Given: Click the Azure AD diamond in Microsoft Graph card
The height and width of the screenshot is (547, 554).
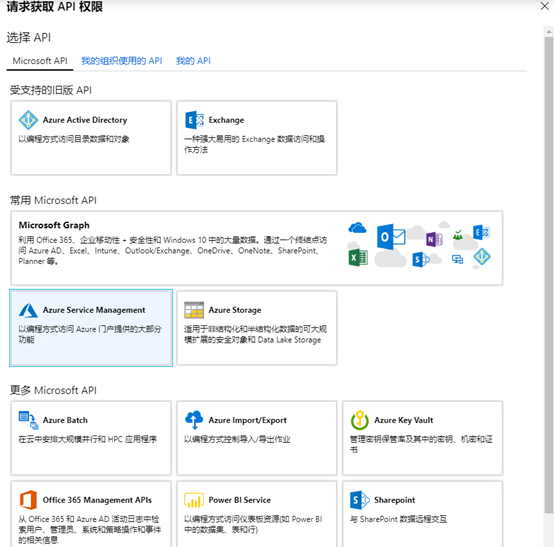Looking at the screenshot, I should pos(482,256).
